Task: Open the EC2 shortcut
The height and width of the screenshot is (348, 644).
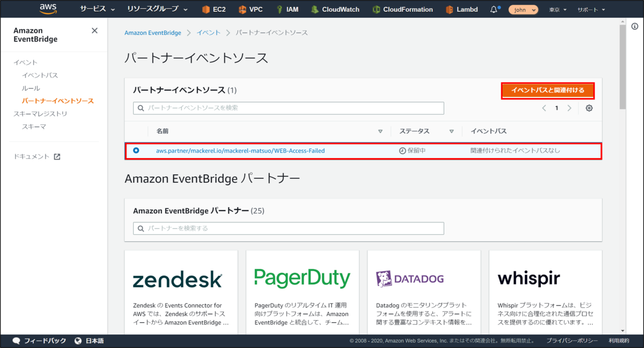Action: pos(214,10)
